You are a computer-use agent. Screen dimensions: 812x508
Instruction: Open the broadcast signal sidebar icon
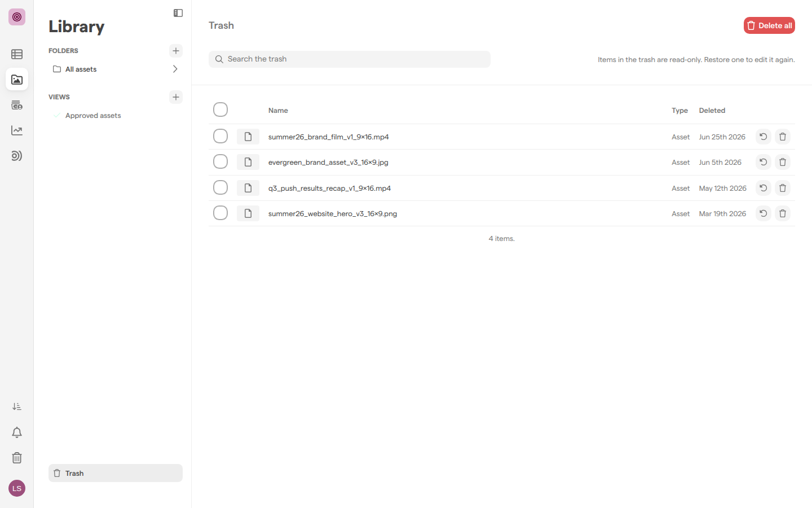pyautogui.click(x=17, y=156)
